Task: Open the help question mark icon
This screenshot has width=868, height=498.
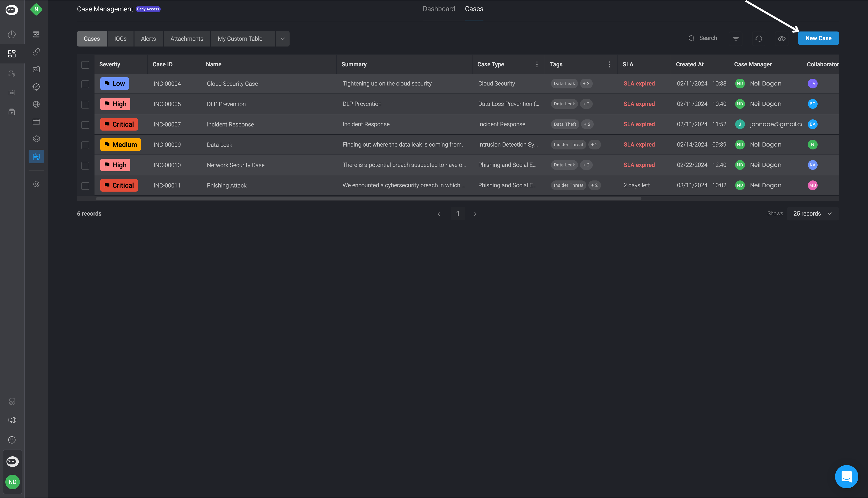Action: pos(12,440)
